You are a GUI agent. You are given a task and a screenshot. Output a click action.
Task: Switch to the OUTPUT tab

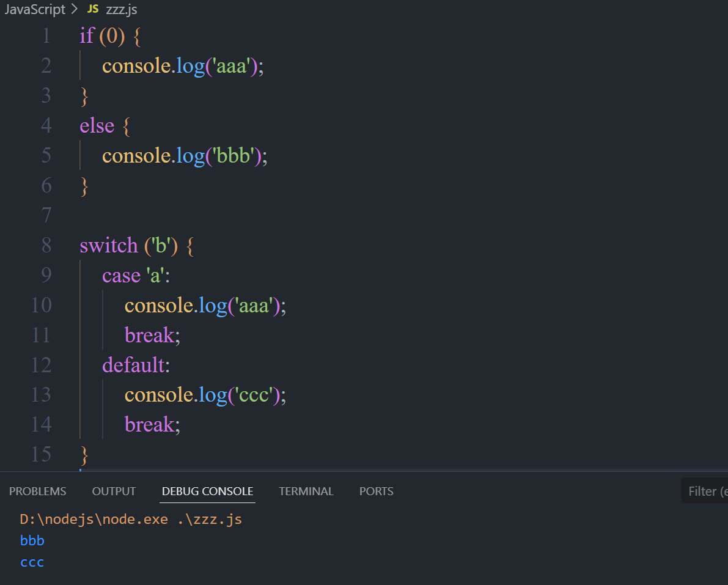tap(114, 491)
